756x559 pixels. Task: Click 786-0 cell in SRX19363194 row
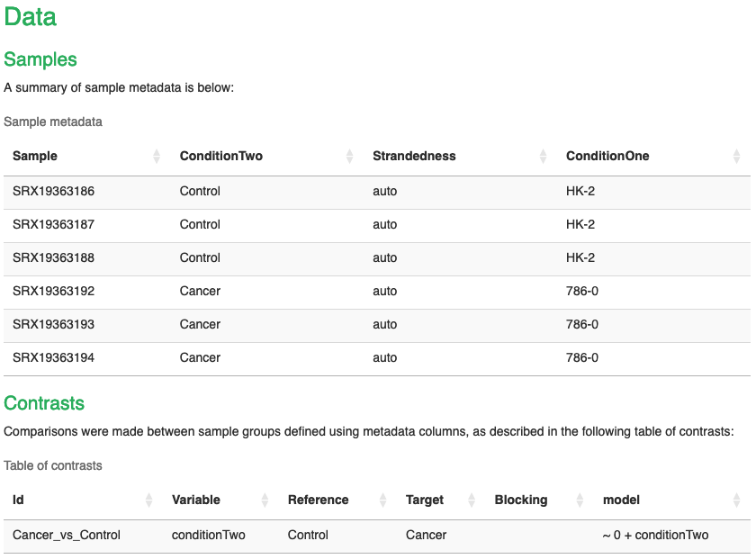pos(582,358)
